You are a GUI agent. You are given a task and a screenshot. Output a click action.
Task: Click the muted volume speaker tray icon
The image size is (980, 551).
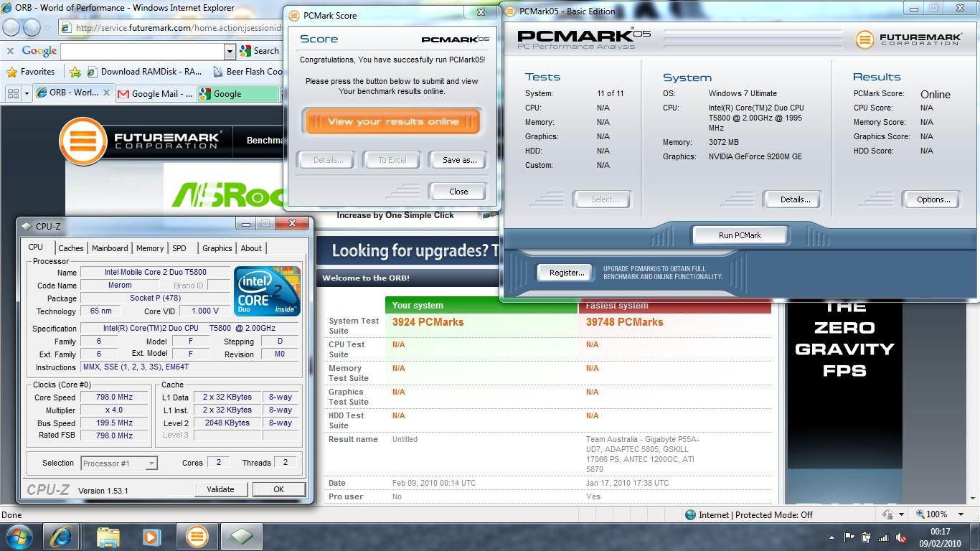[x=902, y=537]
